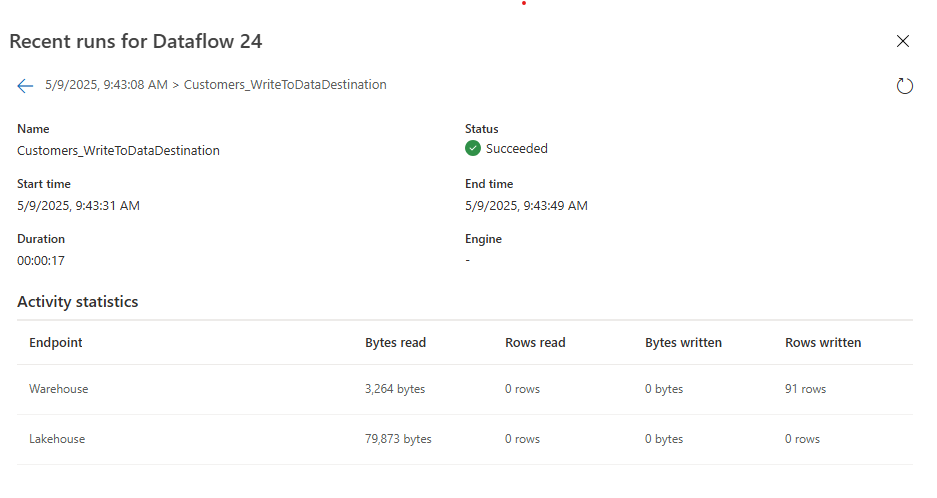Click the Recent runs for Dataflow 24 title
This screenshot has width=937, height=498.
click(136, 41)
